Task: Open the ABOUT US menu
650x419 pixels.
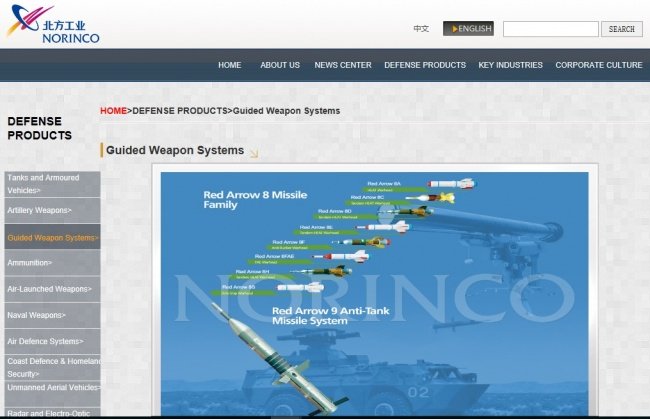Action: click(280, 65)
